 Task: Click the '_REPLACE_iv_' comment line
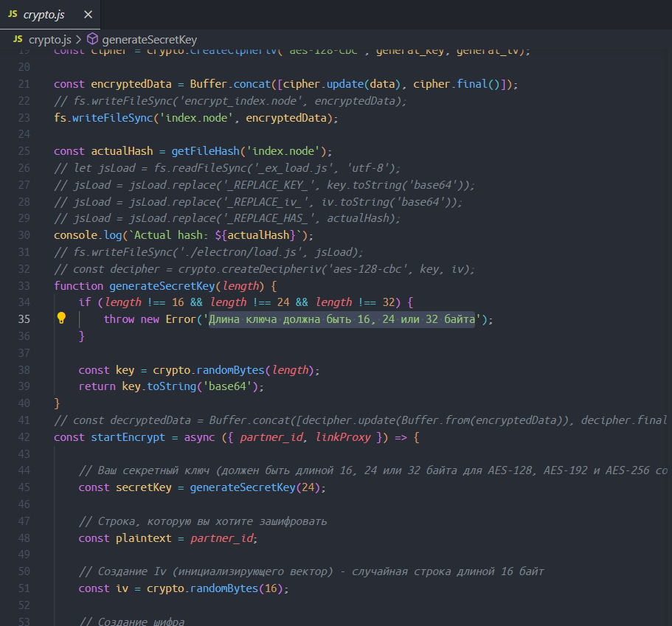coord(258,202)
